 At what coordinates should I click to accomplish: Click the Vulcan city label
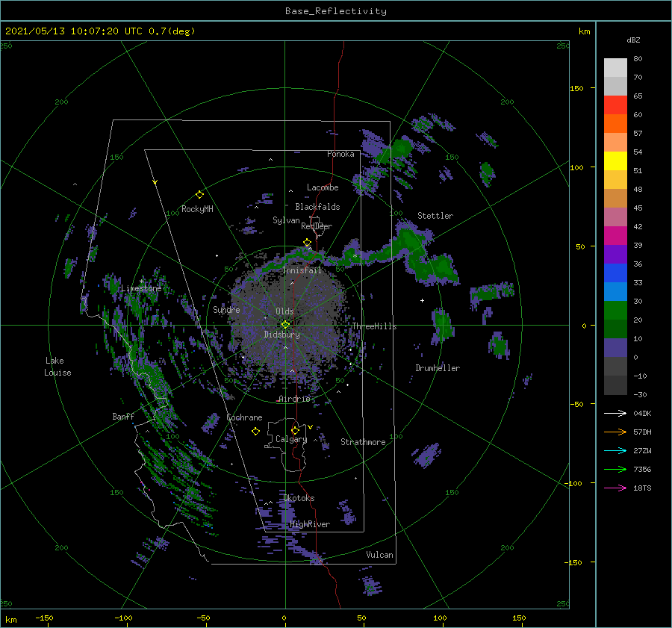point(379,555)
